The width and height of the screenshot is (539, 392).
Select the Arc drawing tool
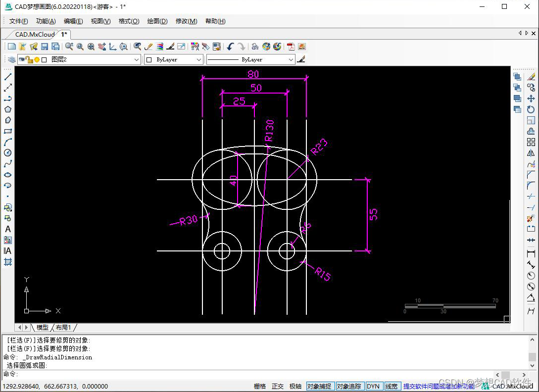click(8, 142)
